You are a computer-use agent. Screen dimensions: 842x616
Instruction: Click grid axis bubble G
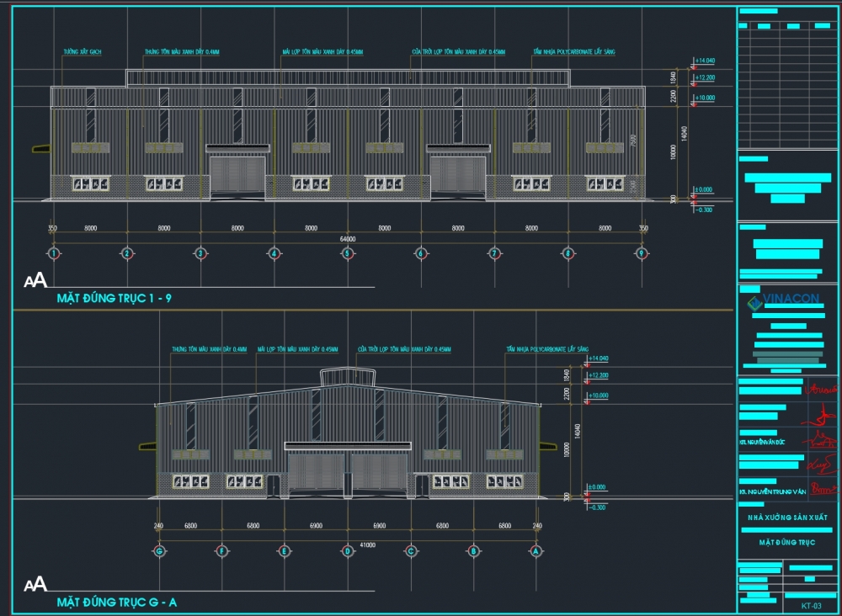click(158, 551)
